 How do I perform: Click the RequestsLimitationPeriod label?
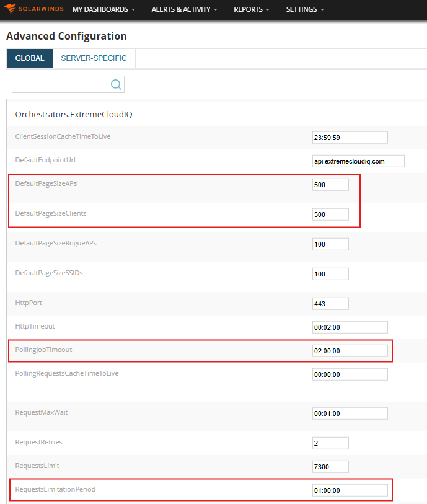pos(55,489)
